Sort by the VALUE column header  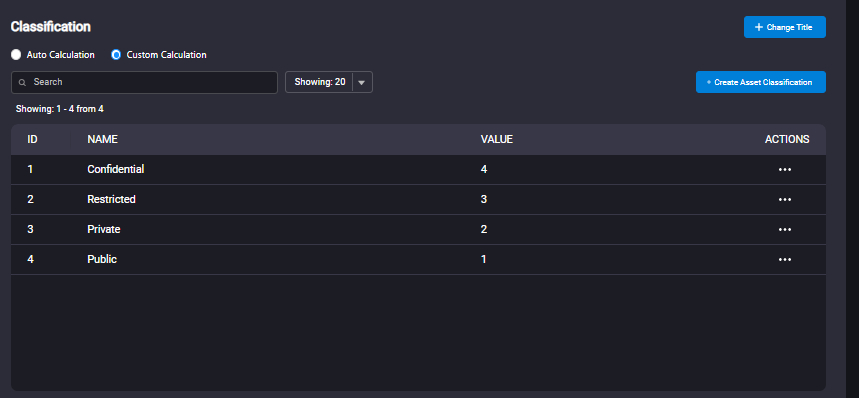pyautogui.click(x=497, y=140)
